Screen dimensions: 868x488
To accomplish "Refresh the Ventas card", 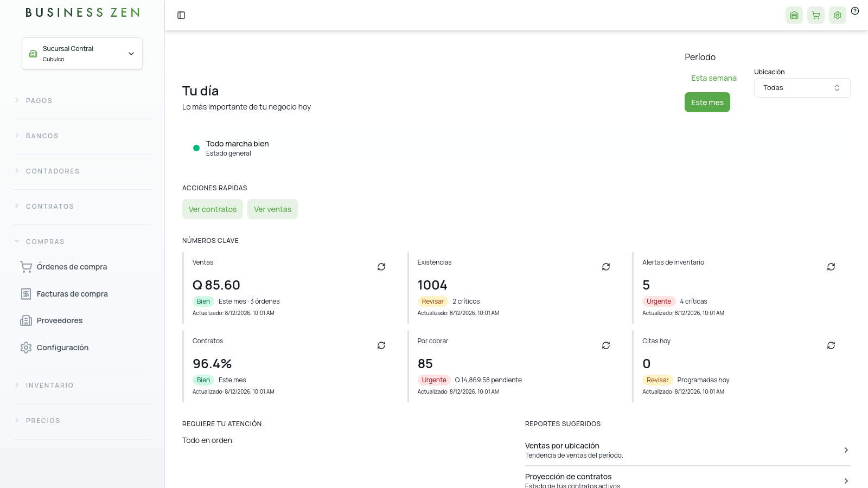I will pyautogui.click(x=381, y=267).
